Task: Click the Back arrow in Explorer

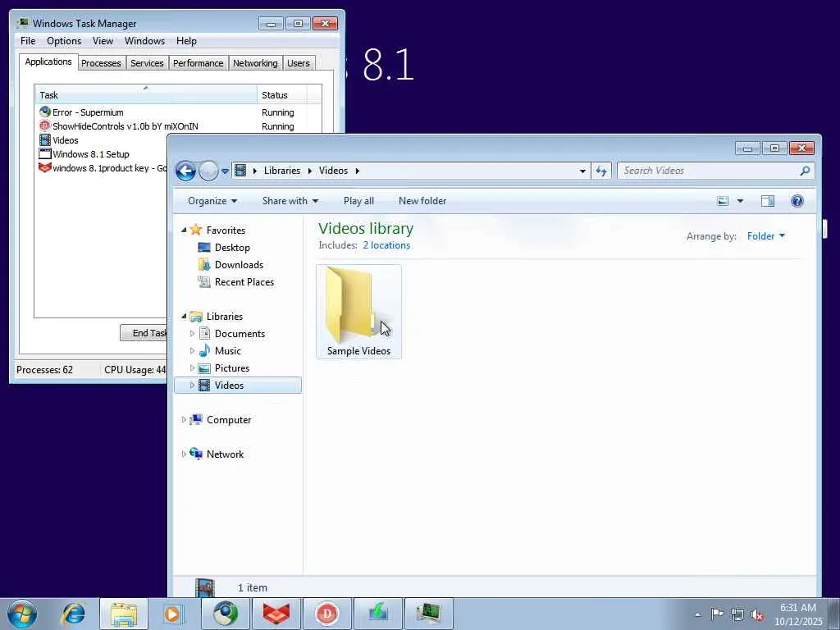Action: tap(186, 171)
